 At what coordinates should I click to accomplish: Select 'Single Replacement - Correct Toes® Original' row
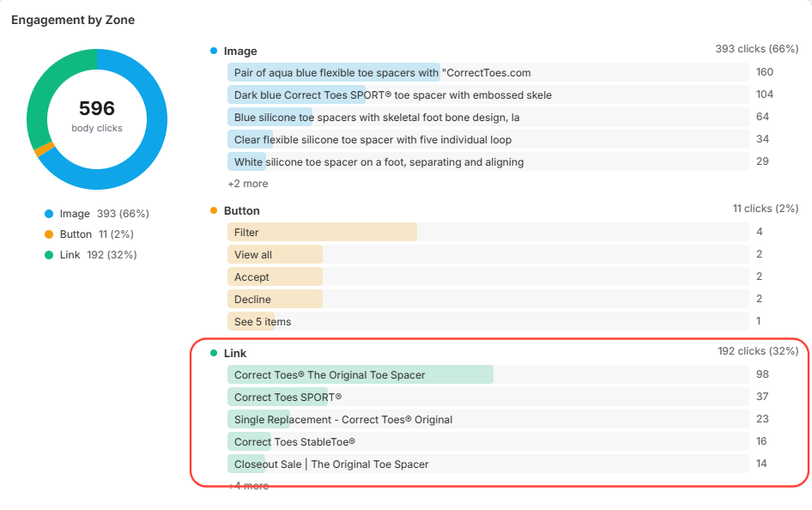click(x=488, y=419)
